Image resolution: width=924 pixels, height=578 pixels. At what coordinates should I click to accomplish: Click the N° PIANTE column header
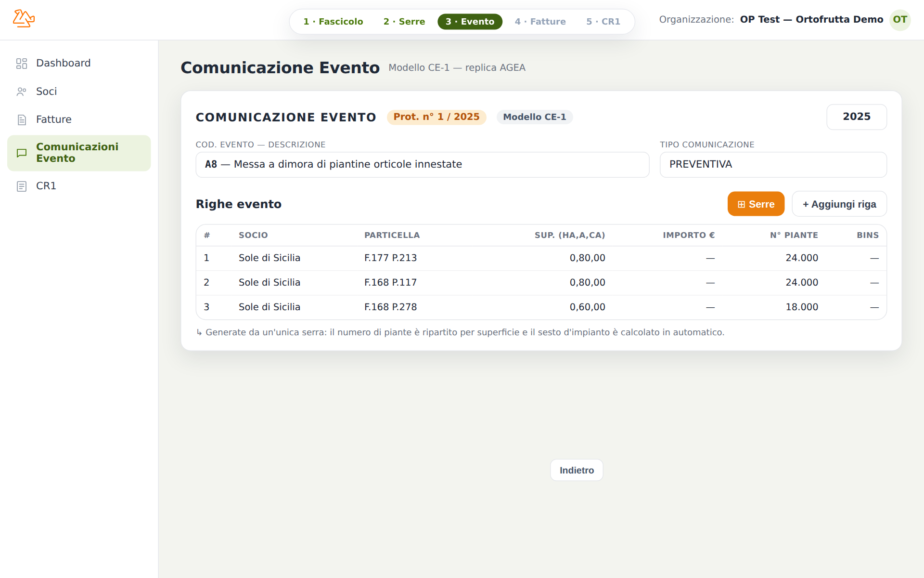794,235
